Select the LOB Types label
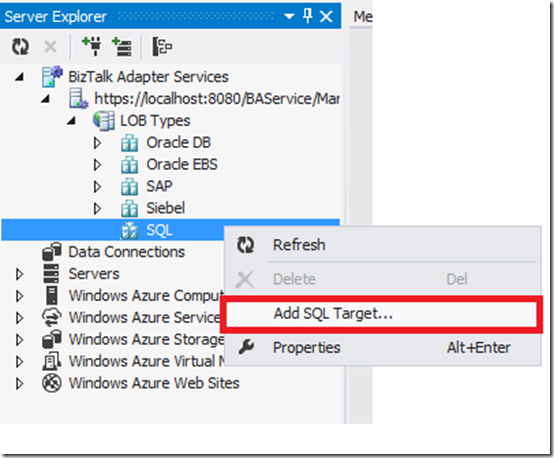 pyautogui.click(x=155, y=121)
